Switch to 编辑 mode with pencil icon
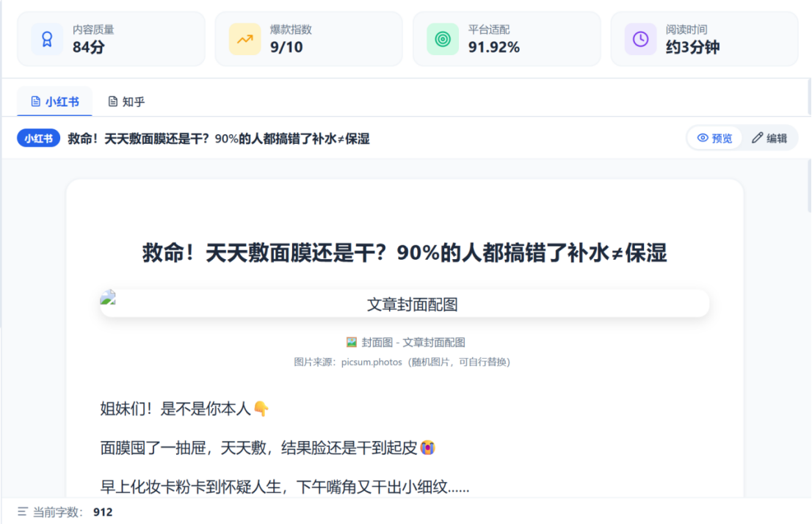Screen dimensions: 812x524 (769, 138)
